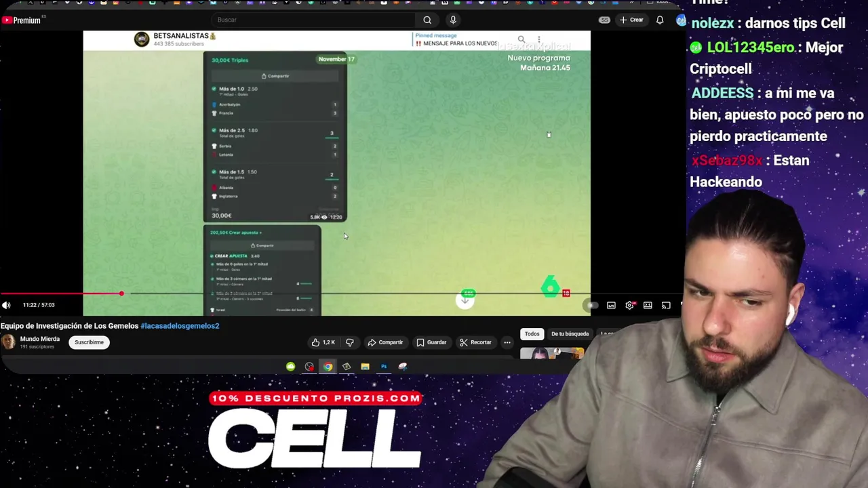Viewport: 868px width, 488px height.
Task: Click the video title Equipo de Investigación
Action: [69, 326]
